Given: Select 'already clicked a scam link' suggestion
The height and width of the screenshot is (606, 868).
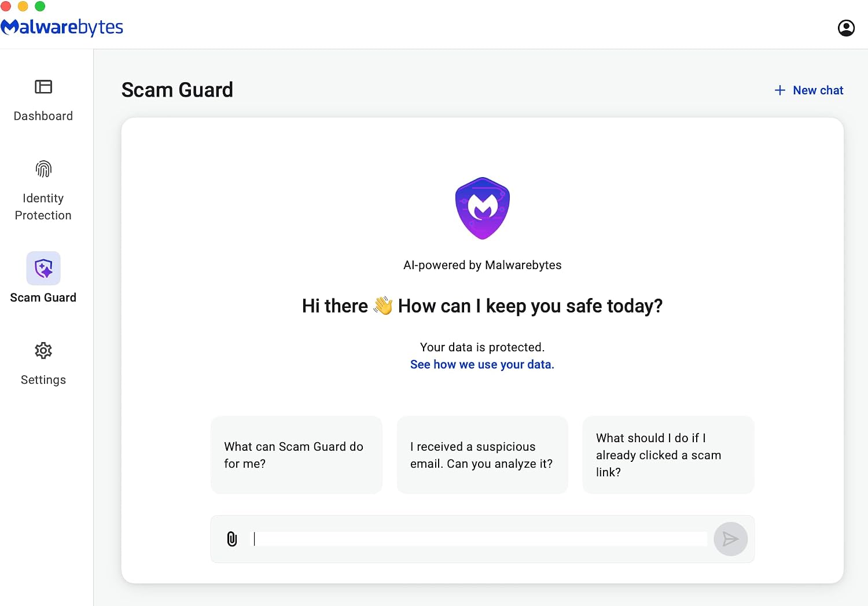Looking at the screenshot, I should [668, 455].
